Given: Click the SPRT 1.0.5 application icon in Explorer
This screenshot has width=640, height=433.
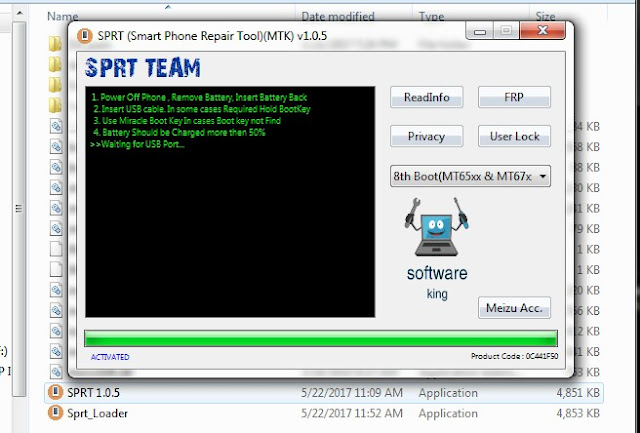Looking at the screenshot, I should coord(55,393).
